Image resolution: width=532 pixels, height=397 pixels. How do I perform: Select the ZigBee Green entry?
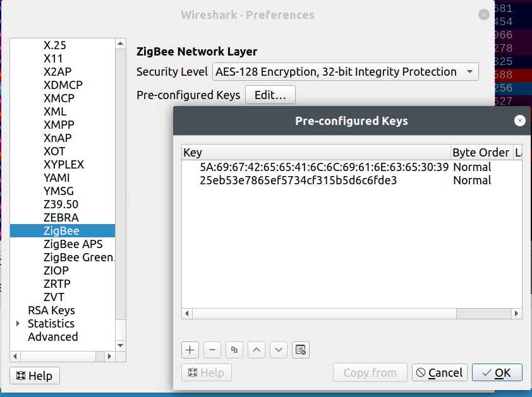pos(79,258)
